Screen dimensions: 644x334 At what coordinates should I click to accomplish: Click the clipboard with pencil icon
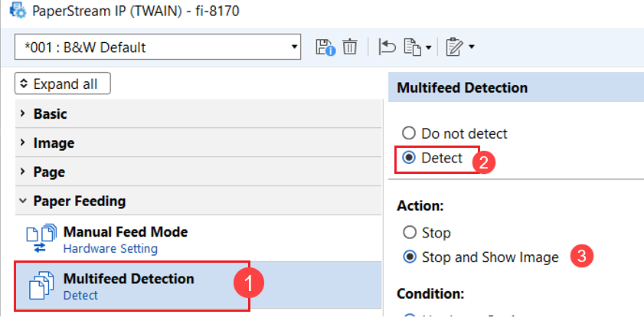[454, 47]
